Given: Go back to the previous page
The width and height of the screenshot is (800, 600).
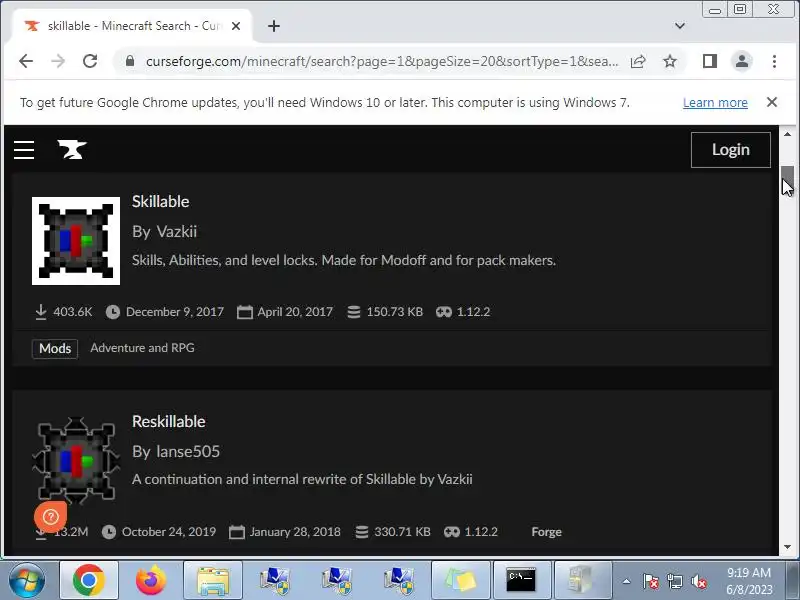Looking at the screenshot, I should click(x=26, y=61).
